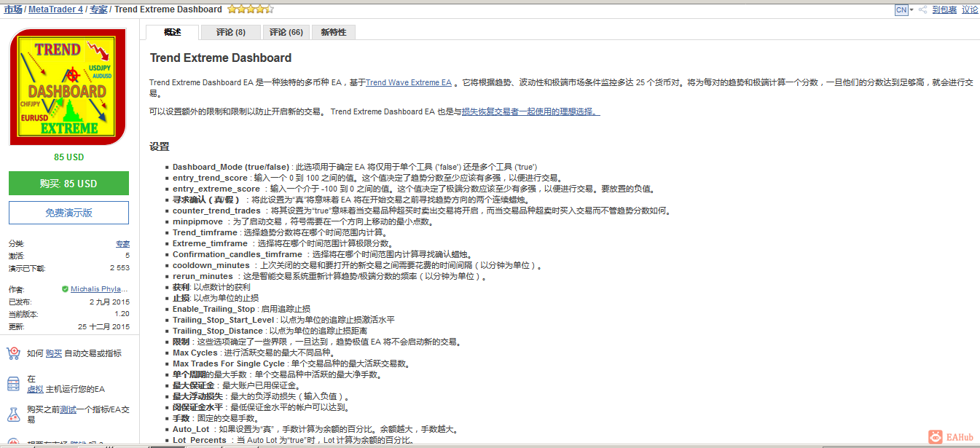The width and height of the screenshot is (980, 448).
Task: Click the 购买: 85 USD button
Action: click(x=68, y=184)
